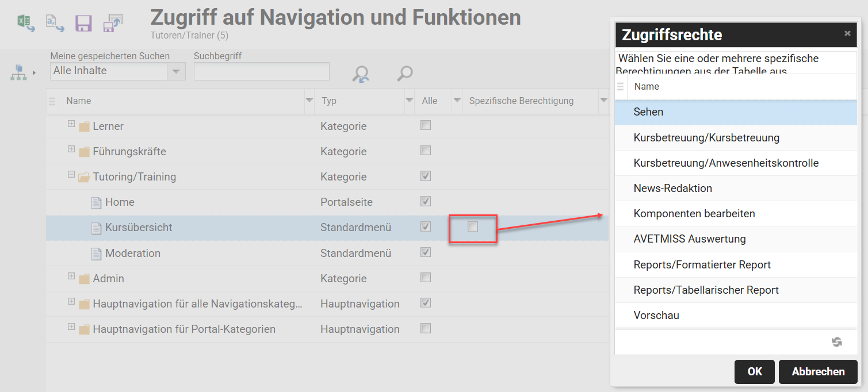Expand the Admin category

click(71, 276)
